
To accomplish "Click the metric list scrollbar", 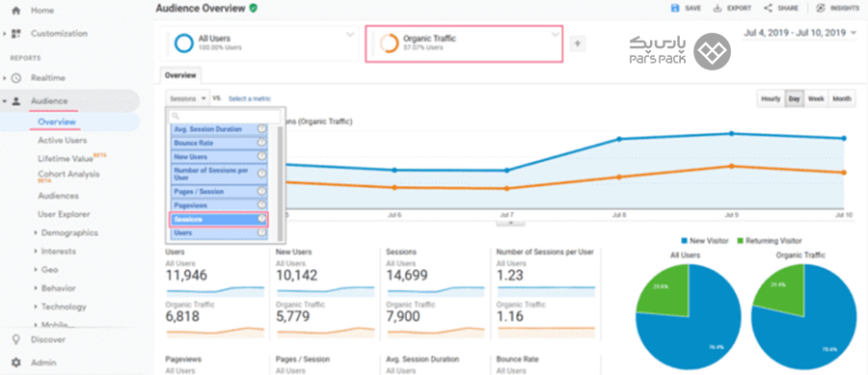I will (280, 182).
